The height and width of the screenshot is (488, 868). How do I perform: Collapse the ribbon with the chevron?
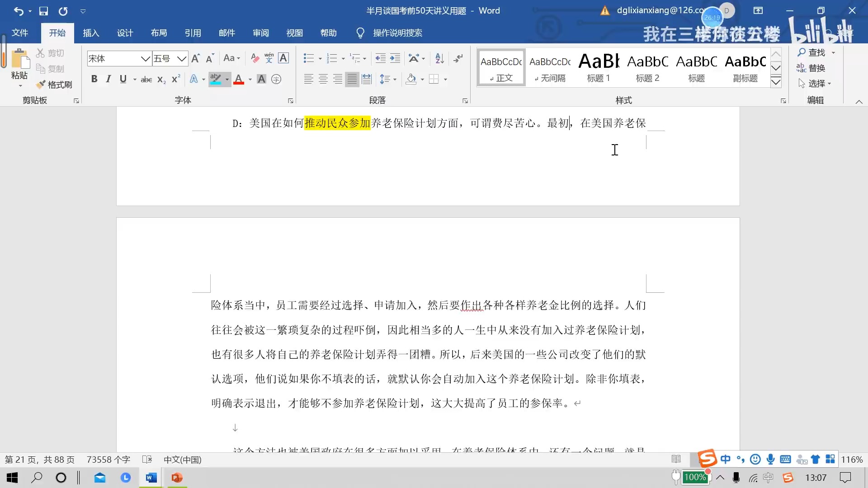click(x=859, y=102)
